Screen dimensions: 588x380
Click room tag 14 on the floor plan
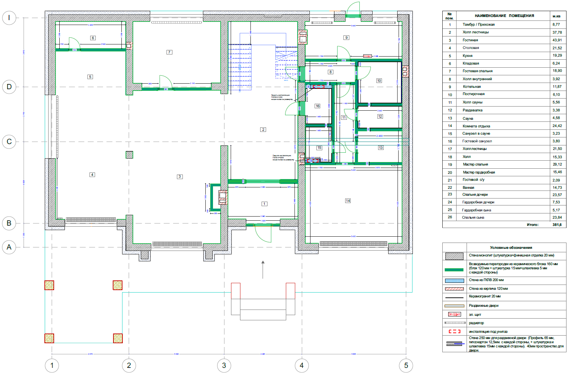(348, 201)
